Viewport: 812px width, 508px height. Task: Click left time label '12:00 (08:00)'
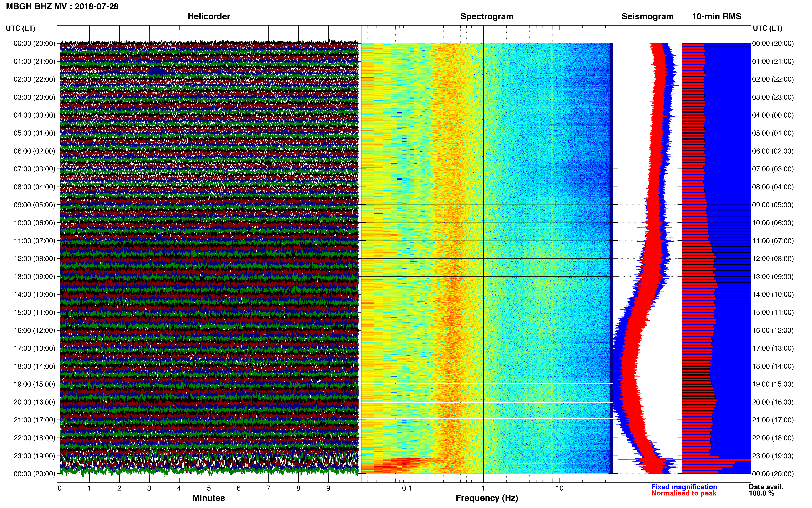click(34, 259)
